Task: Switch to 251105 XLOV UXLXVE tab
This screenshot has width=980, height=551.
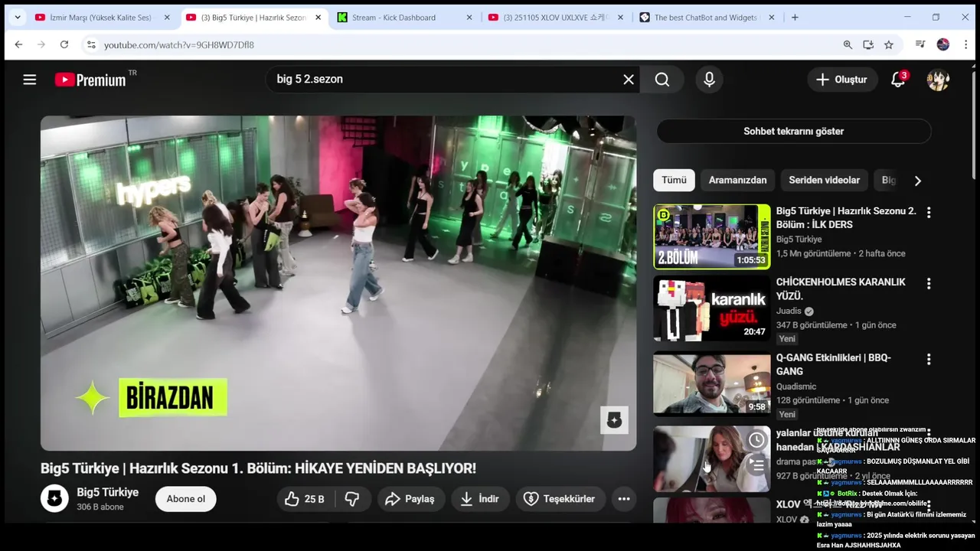Action: 556,18
